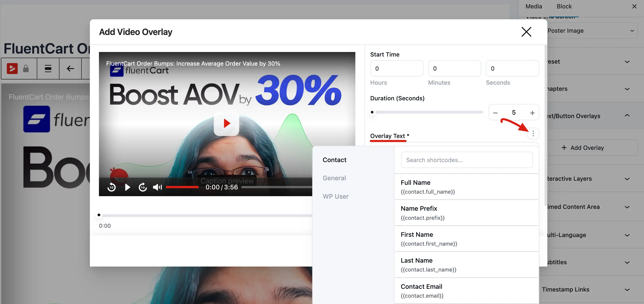Mute the video volume icon
The width and height of the screenshot is (644, 304).
coord(157,187)
